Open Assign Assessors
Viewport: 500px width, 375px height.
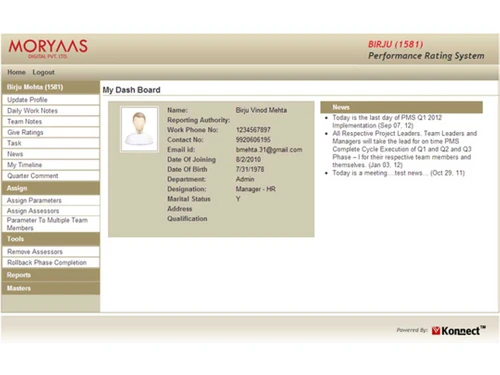51,211
